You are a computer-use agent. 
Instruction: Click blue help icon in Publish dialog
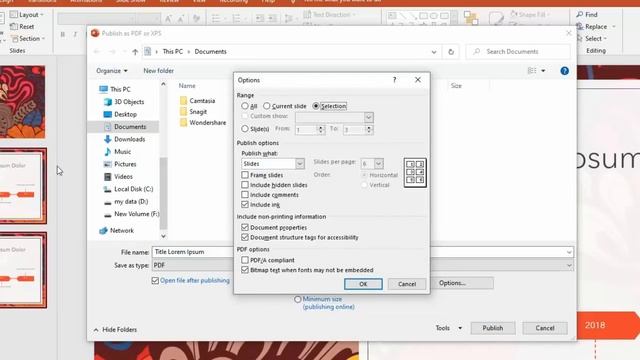pos(564,71)
